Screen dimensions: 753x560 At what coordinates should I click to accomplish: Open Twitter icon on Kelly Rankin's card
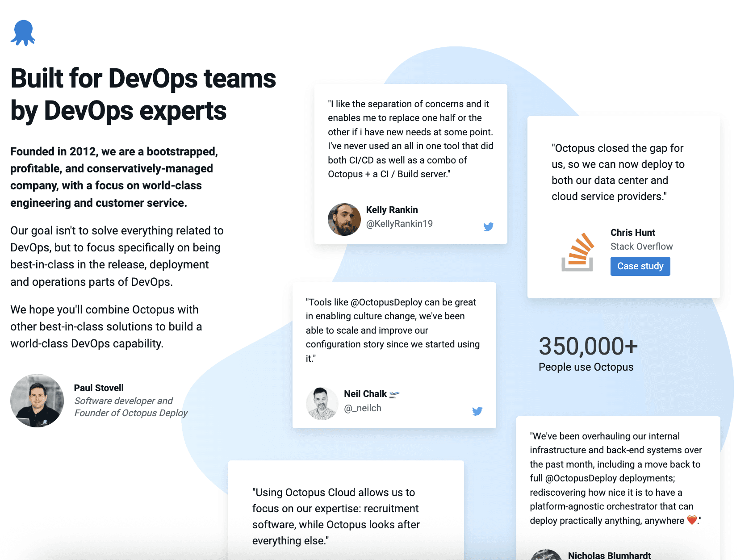488,226
